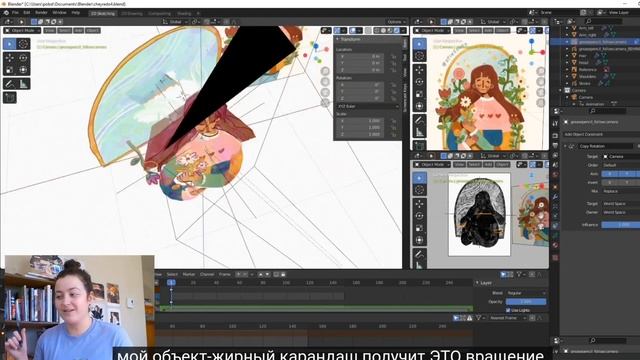Image resolution: width=640 pixels, height=360 pixels.
Task: Pick Annotate tool in top-right viewport
Action: pos(420,120)
